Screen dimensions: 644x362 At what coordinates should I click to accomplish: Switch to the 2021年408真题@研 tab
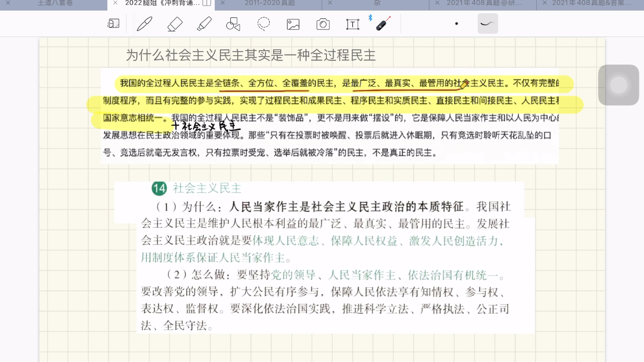pyautogui.click(x=484, y=3)
